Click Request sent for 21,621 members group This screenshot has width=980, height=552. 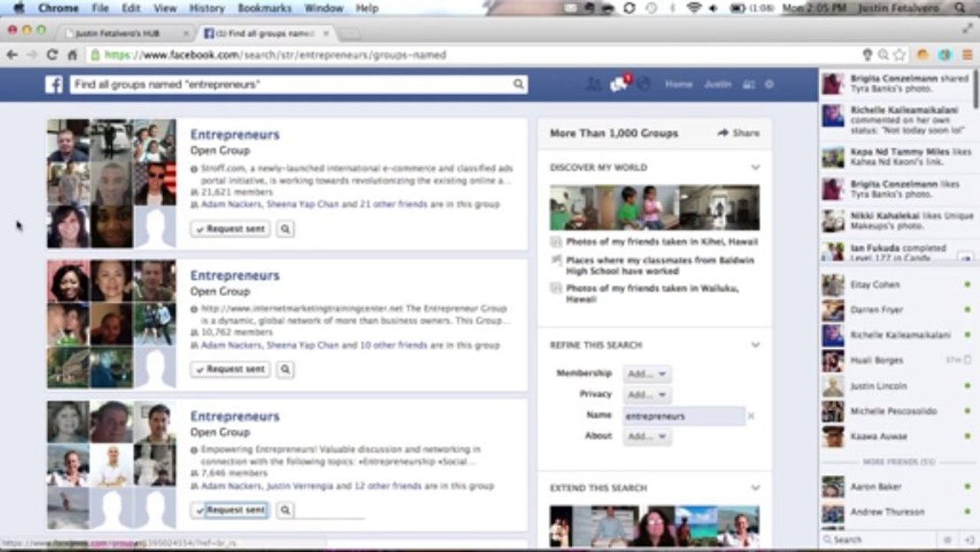(x=230, y=228)
